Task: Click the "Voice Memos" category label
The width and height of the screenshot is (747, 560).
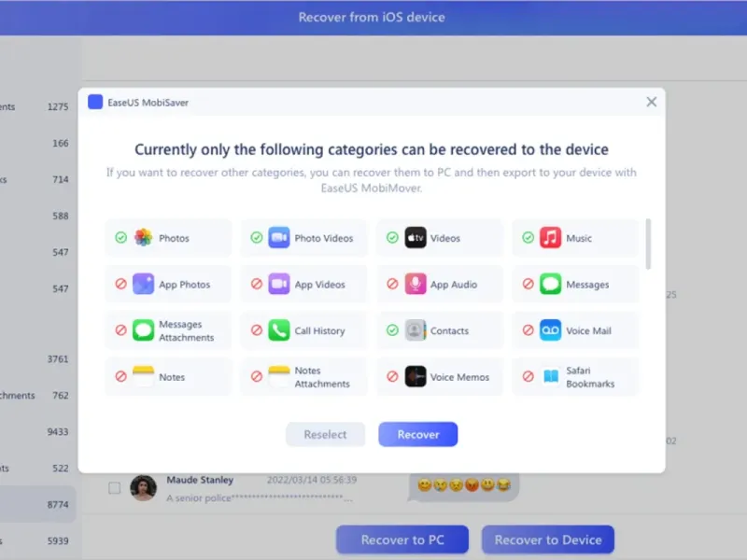Action: click(459, 377)
